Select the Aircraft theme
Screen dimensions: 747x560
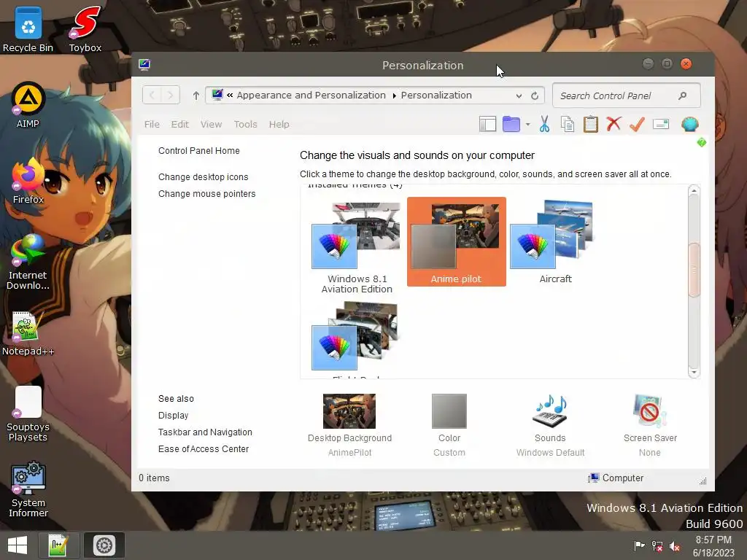[555, 242]
